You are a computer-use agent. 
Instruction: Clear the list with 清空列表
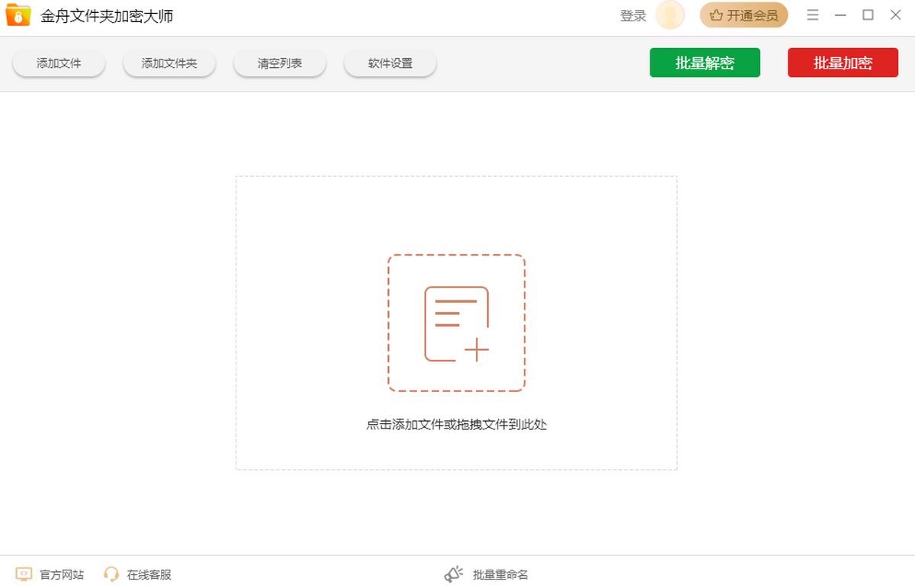click(x=280, y=63)
